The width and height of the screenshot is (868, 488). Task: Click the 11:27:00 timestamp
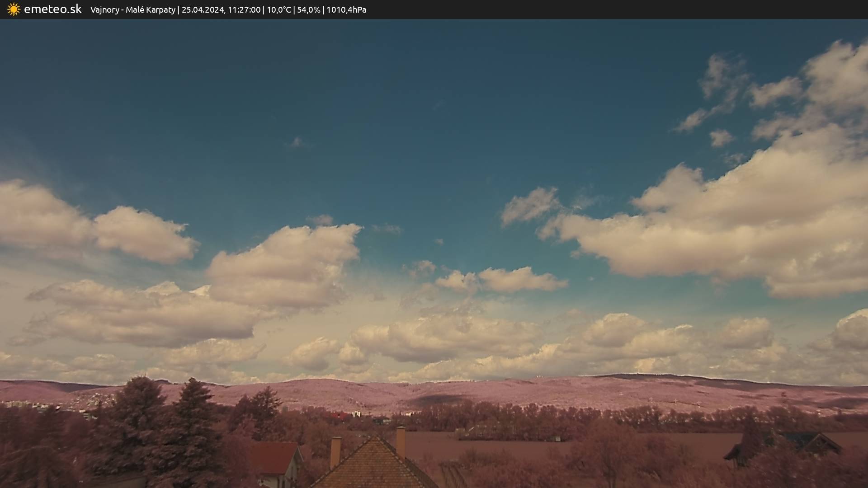point(244,10)
